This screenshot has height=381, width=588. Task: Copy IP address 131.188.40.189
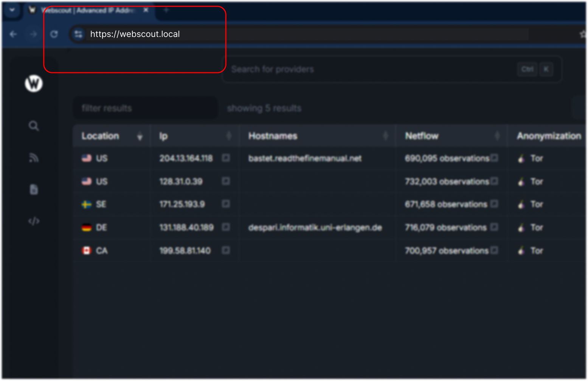click(226, 227)
